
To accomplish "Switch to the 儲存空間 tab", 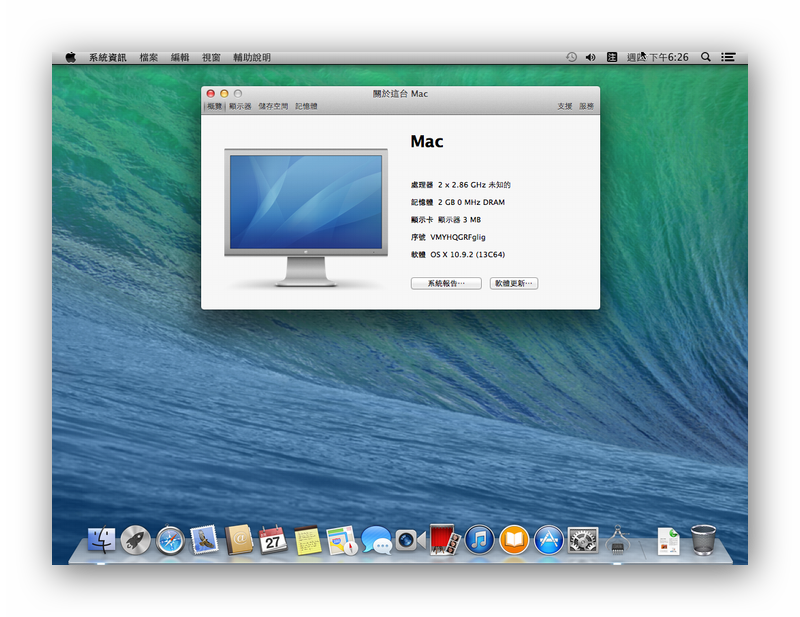I will [x=273, y=106].
